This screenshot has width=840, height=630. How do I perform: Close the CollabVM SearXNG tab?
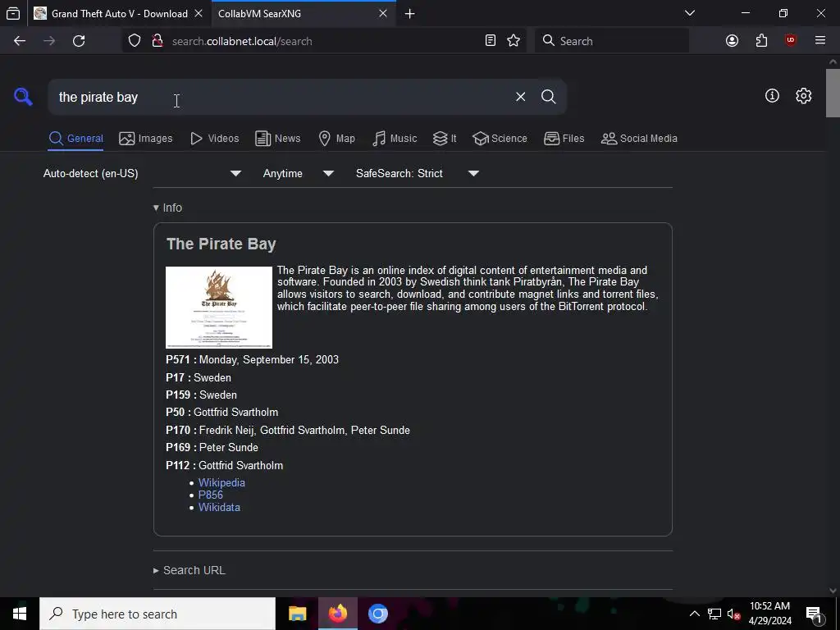(x=382, y=13)
